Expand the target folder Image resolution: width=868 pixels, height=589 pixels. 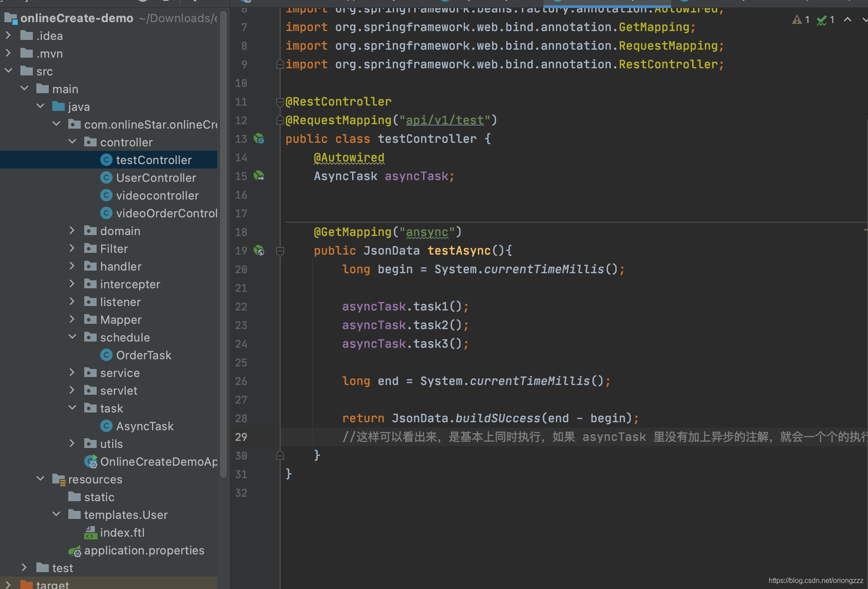[x=8, y=585]
